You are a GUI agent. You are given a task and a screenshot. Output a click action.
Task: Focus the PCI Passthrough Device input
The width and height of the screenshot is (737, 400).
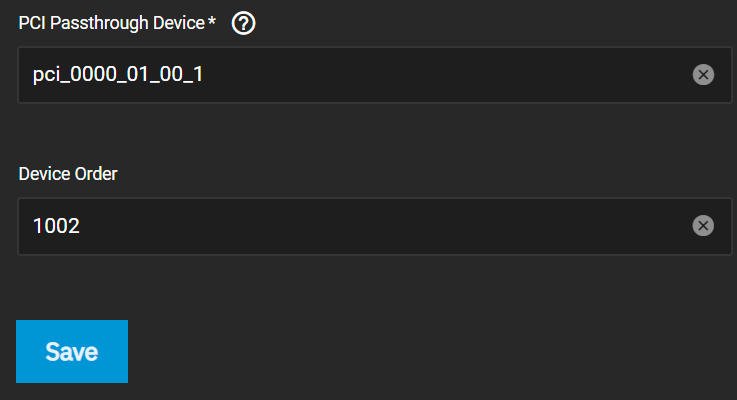pyautogui.click(x=375, y=75)
